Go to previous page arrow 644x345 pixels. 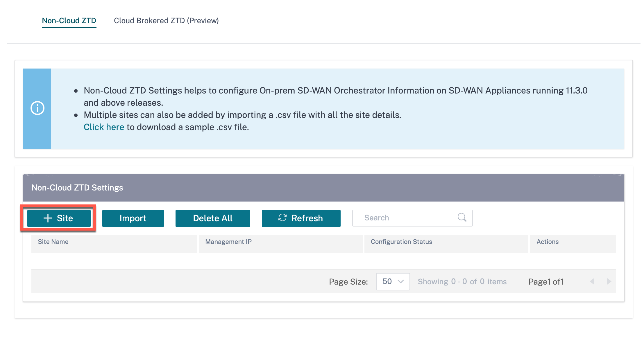592,281
